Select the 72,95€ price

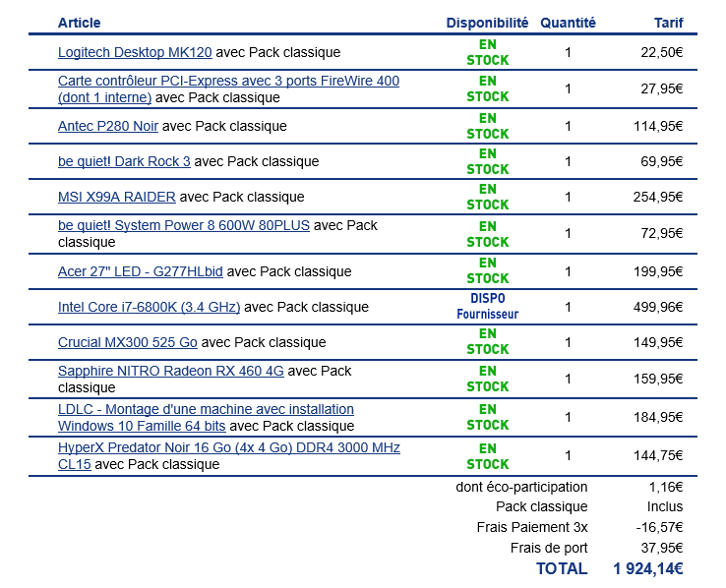pos(662,233)
